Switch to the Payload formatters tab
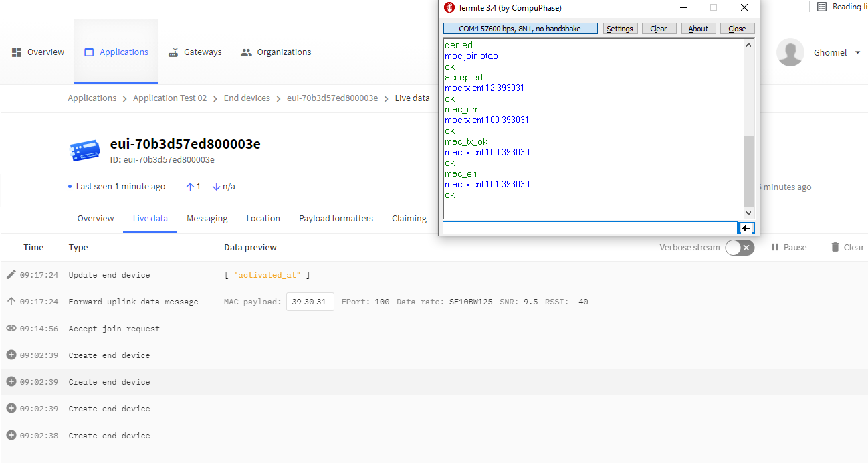This screenshot has width=868, height=463. pyautogui.click(x=336, y=218)
